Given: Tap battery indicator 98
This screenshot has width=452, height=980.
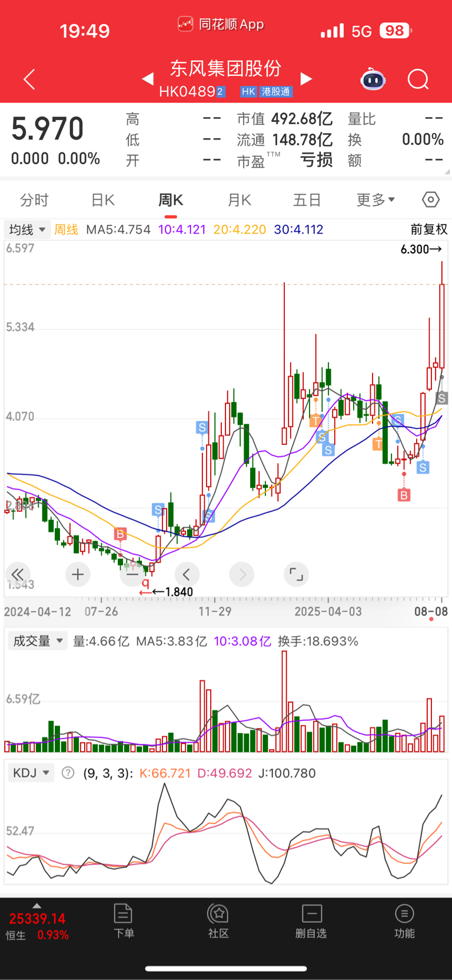Looking at the screenshot, I should (x=395, y=31).
